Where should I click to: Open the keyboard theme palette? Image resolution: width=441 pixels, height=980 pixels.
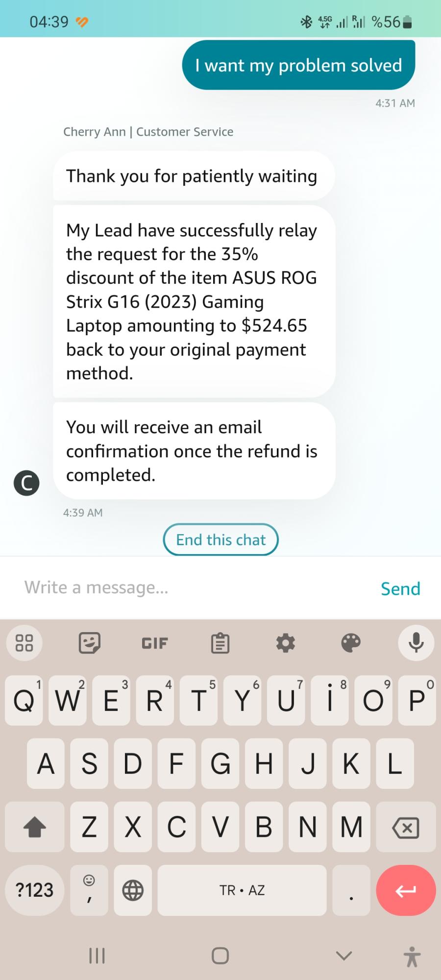pos(351,643)
